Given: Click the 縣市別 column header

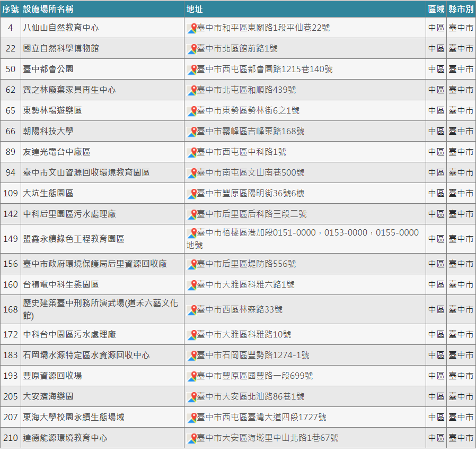Looking at the screenshot, I should point(461,9).
